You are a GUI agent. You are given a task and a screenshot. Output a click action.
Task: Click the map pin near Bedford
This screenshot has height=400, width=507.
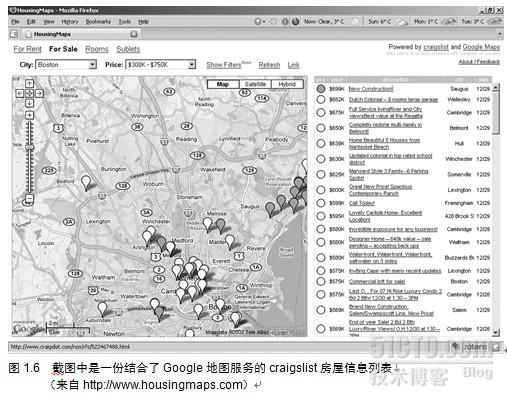tap(86, 183)
